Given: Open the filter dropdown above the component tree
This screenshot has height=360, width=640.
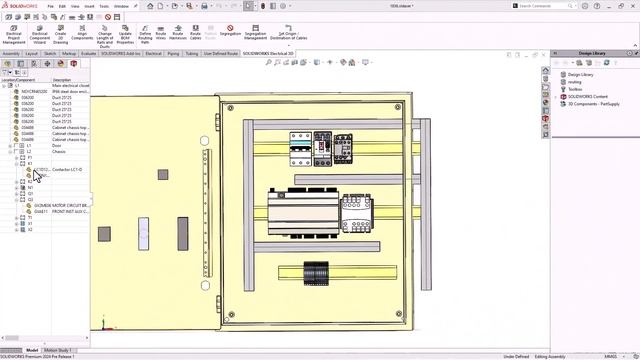Looking at the screenshot, I should point(7,72).
